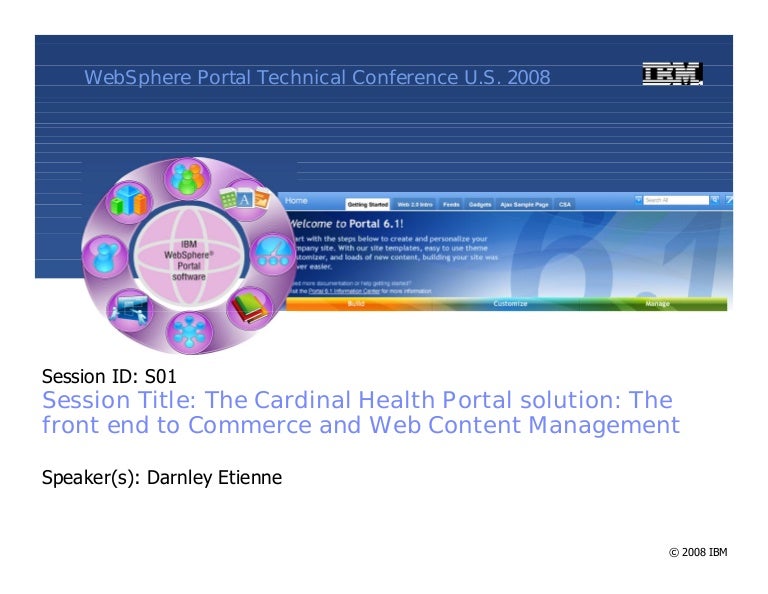This screenshot has width=768, height=594.
Task: Open the Feeds tab
Action: coord(451,203)
